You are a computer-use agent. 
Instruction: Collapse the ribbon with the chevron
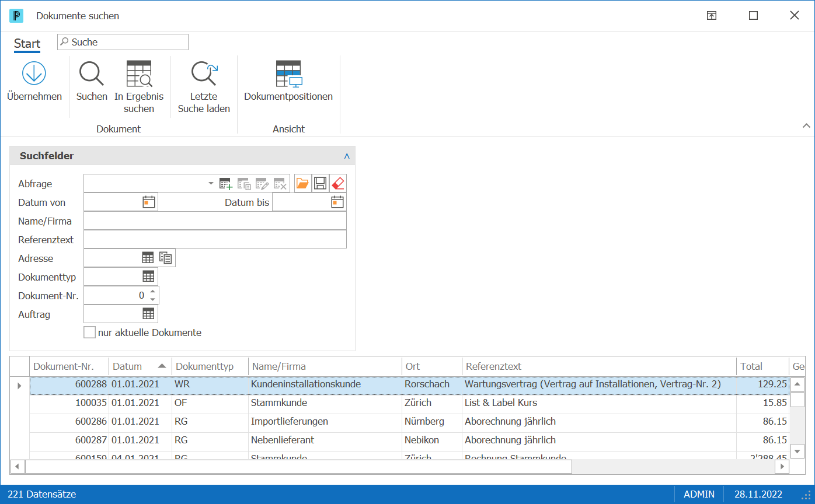tap(806, 126)
